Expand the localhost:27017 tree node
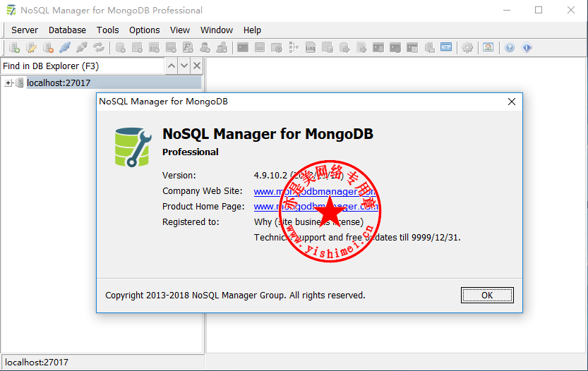 [x=8, y=83]
